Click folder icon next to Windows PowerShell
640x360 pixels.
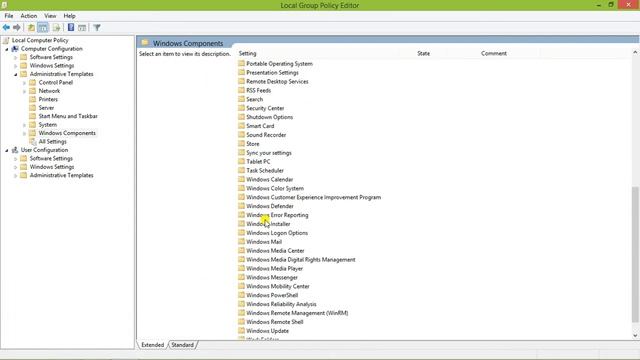pyautogui.click(x=241, y=295)
